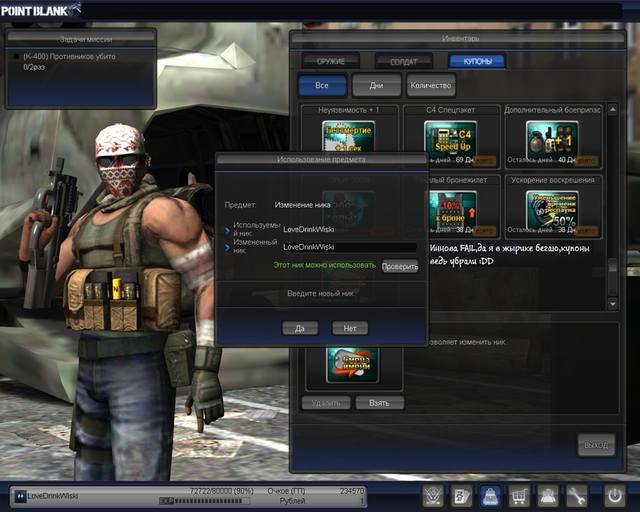Select the Неуязвимость +1 coupon icon
This screenshot has height=512, width=640.
click(x=348, y=136)
